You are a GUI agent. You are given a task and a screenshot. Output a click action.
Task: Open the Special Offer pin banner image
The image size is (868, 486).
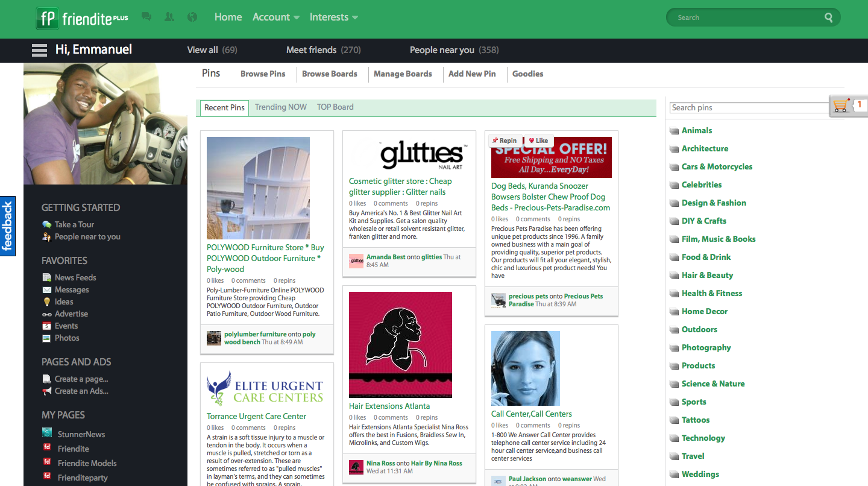pyautogui.click(x=552, y=157)
